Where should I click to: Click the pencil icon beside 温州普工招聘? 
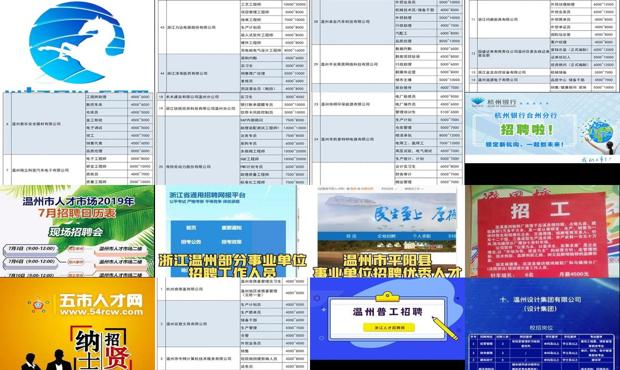[445, 328]
